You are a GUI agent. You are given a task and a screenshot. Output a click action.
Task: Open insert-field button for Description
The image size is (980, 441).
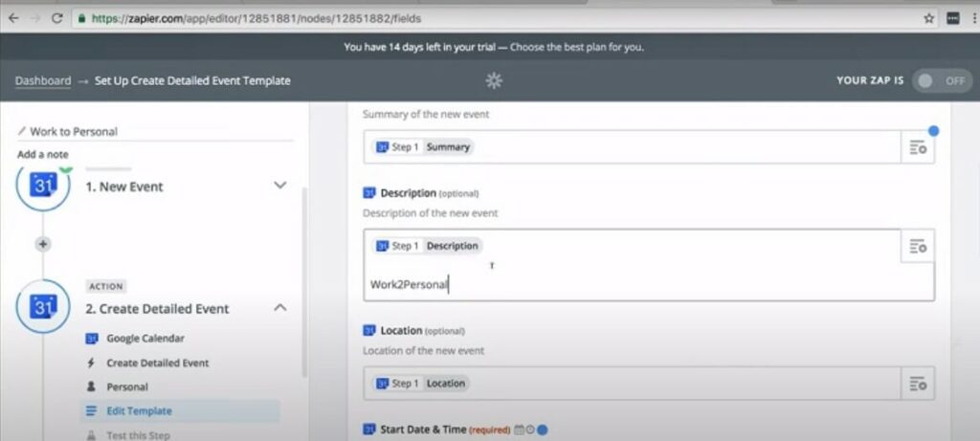[918, 246]
